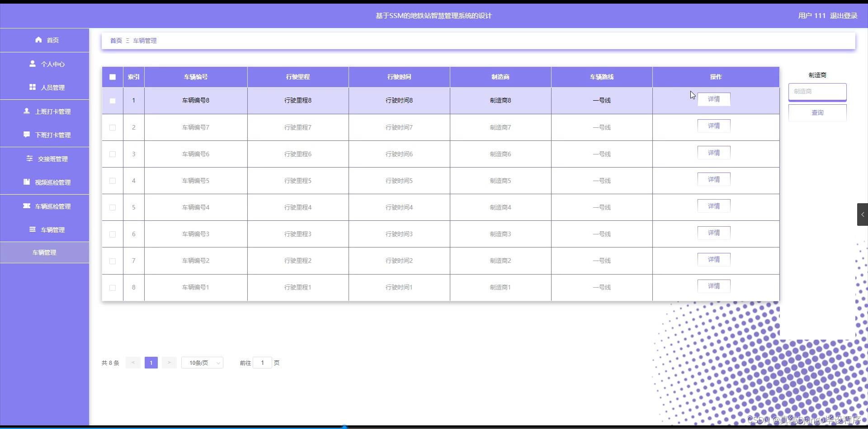Select the highlighted 车辆管理 submenu item
Screen dimensions: 868x429
[44, 252]
